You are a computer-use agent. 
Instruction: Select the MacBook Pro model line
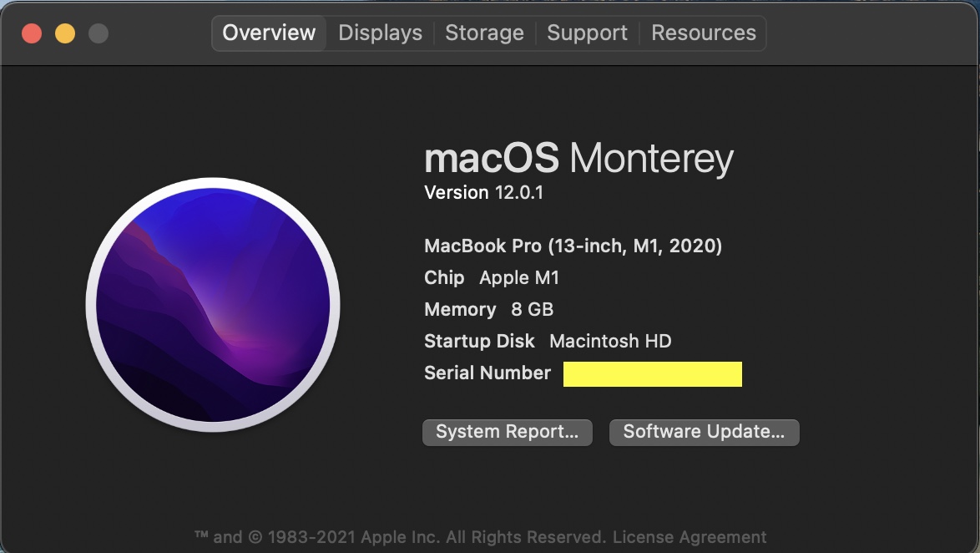click(573, 246)
